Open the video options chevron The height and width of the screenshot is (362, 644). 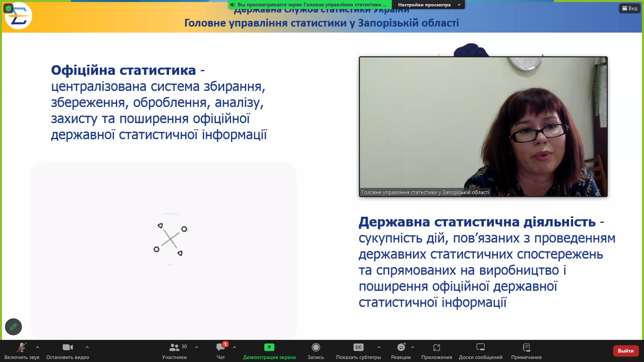pyautogui.click(x=87, y=347)
